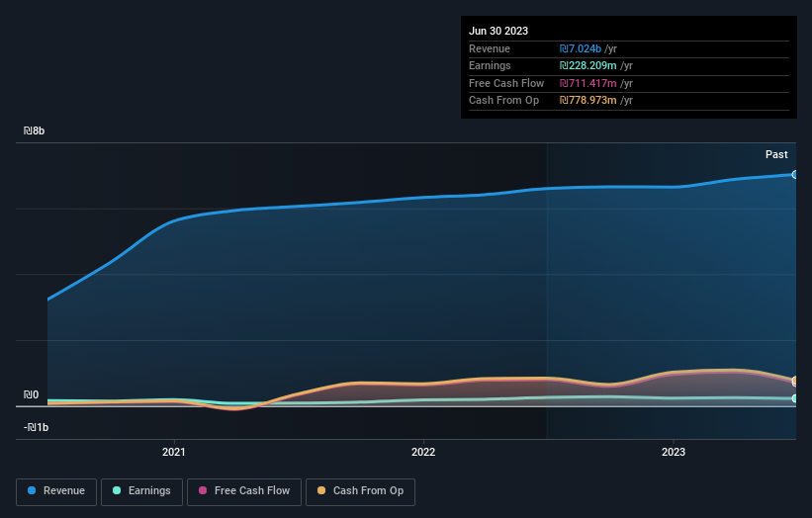The image size is (812, 518).
Task: Toggle the Earnings legend series
Action: click(141, 491)
